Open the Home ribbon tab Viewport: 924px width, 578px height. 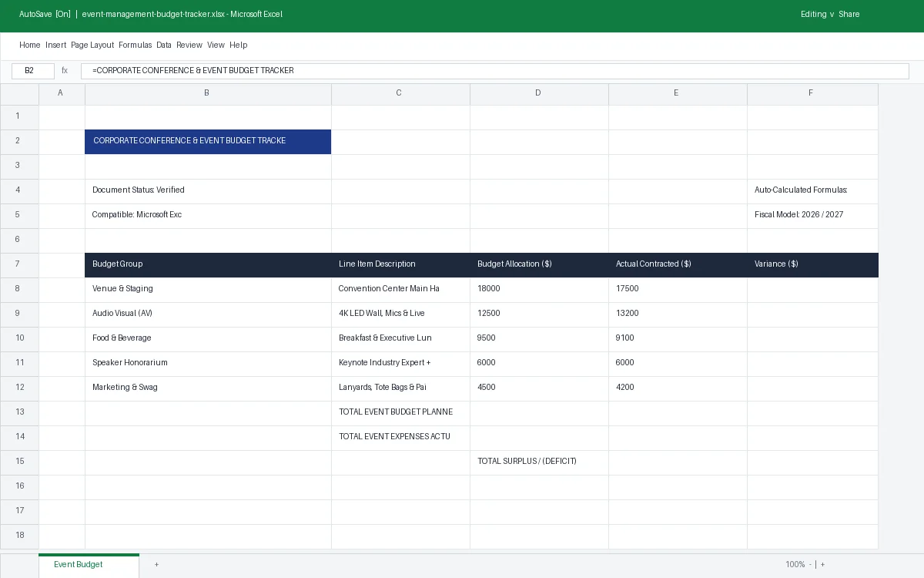[x=30, y=45]
